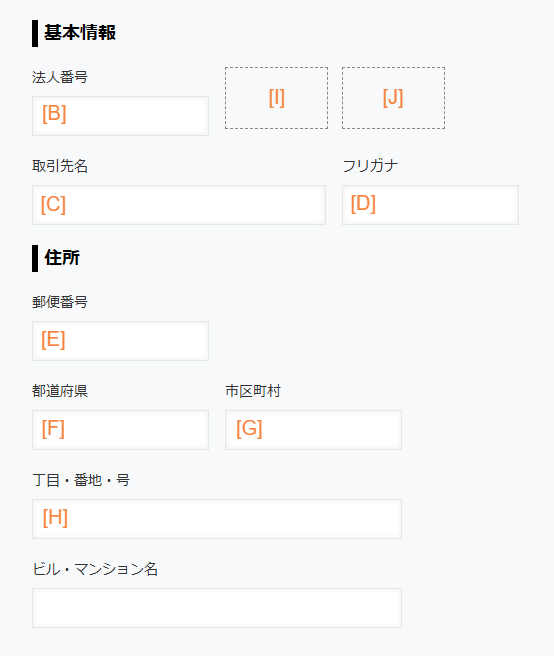
Task: Click the 取引先名 label
Action: click(60, 166)
